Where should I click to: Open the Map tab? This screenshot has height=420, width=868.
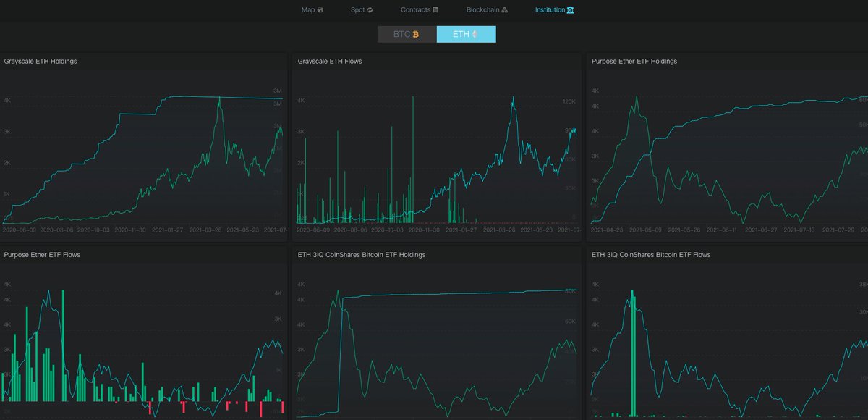point(312,10)
